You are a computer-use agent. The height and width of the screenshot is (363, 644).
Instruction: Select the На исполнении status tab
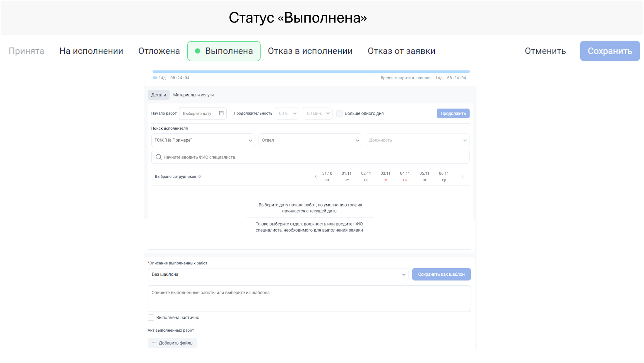(x=91, y=51)
